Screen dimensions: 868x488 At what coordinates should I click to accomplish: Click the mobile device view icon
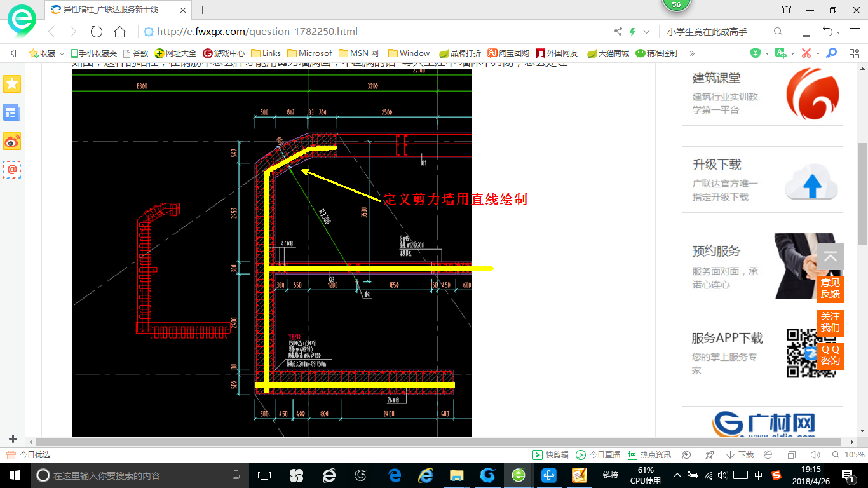(x=806, y=32)
